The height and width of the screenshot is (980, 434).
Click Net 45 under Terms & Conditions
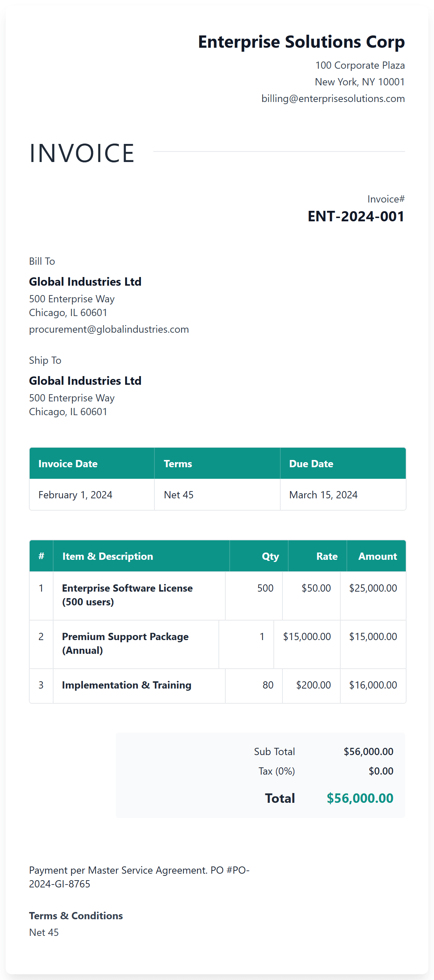pos(44,932)
